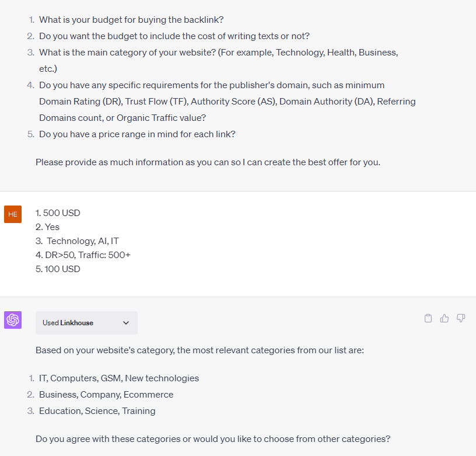Select 'IT, Computers, GSM, New technologies' list item
476x456 pixels.
pyautogui.click(x=119, y=378)
